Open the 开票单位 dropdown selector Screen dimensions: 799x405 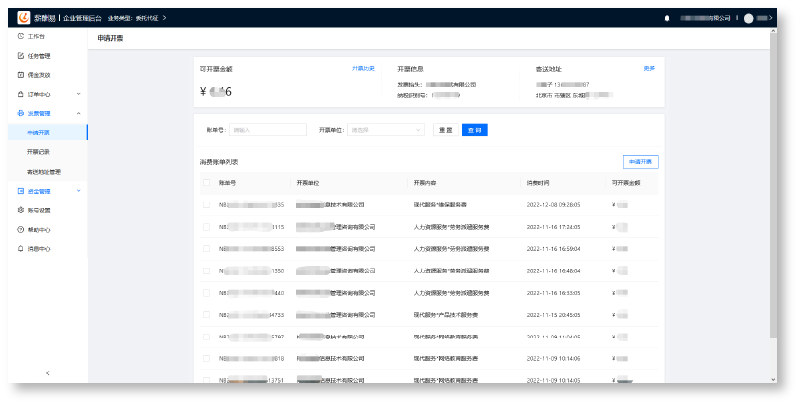(x=386, y=129)
